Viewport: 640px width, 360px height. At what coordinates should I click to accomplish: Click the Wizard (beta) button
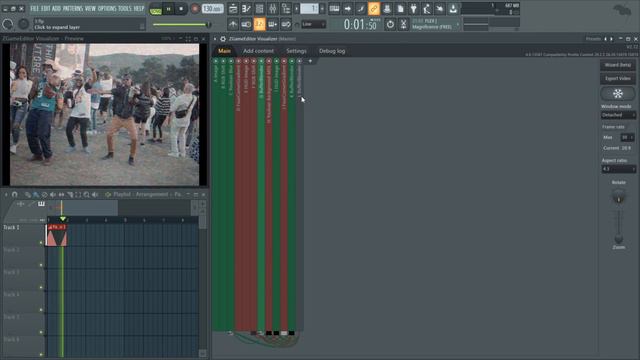point(618,65)
